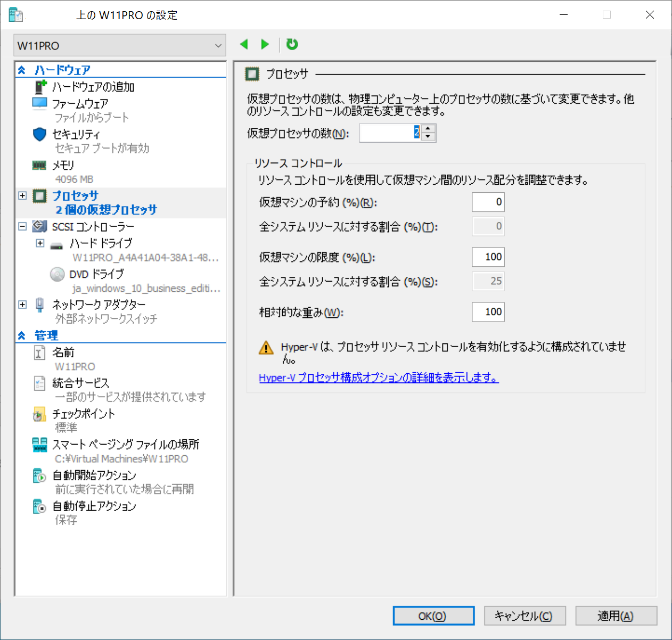The image size is (672, 640).
Task: Click W11PRO_A4A41A04-38A1-48… disk file name
Action: click(x=145, y=258)
